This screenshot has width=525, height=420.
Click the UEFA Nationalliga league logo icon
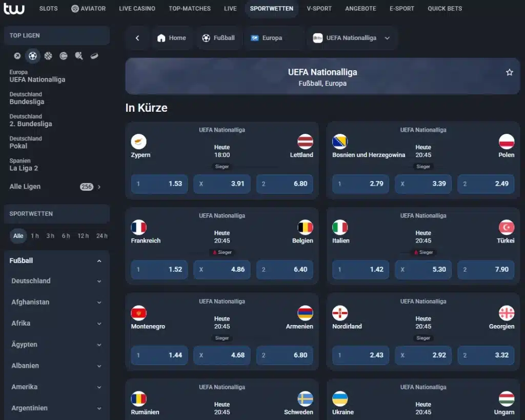(x=317, y=38)
